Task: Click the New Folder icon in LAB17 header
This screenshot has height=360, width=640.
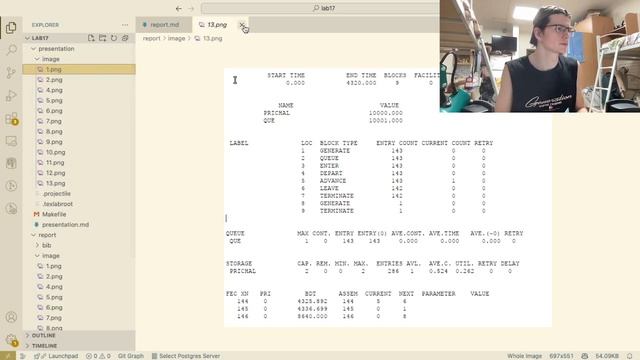Action: click(x=102, y=38)
